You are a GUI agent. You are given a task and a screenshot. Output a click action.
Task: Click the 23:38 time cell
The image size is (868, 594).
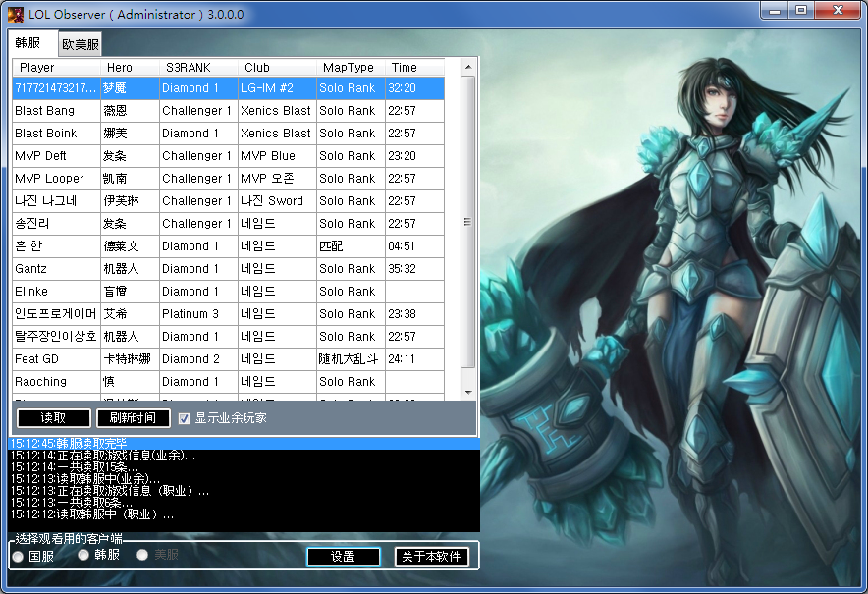point(414,314)
